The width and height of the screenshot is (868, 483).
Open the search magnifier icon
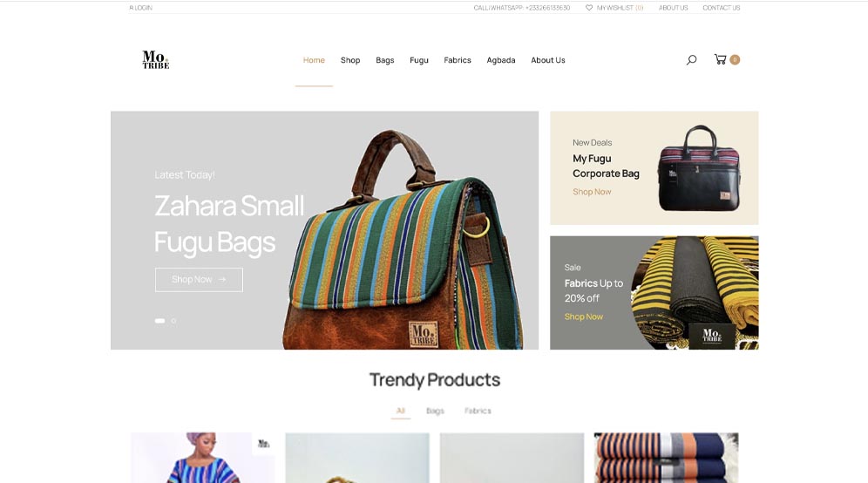pyautogui.click(x=691, y=60)
